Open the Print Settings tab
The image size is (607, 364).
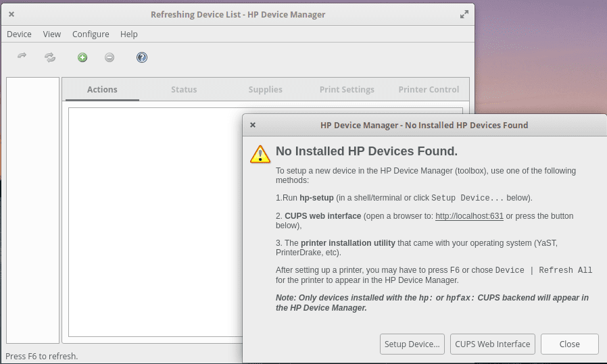pos(347,89)
